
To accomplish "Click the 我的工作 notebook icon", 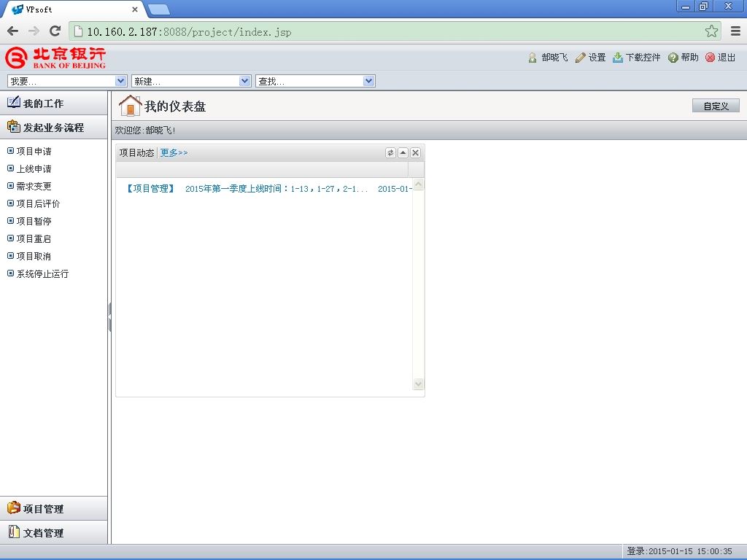I will pyautogui.click(x=13, y=102).
